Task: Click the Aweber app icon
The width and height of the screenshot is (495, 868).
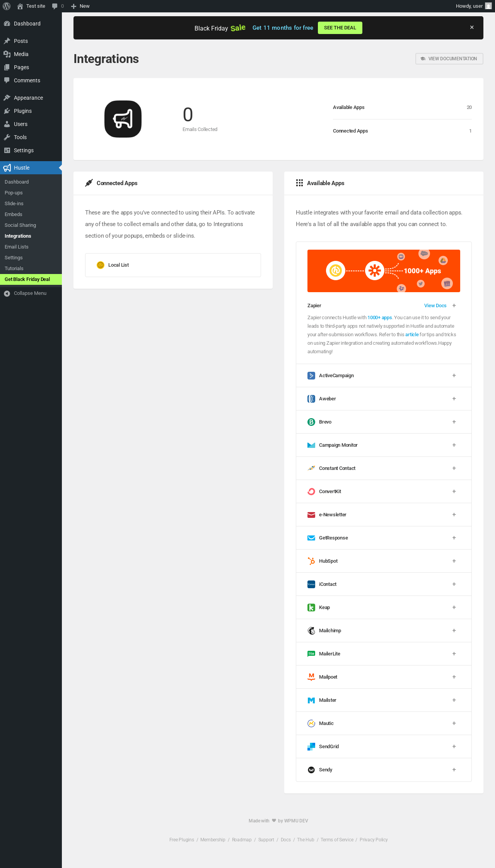Action: click(311, 399)
